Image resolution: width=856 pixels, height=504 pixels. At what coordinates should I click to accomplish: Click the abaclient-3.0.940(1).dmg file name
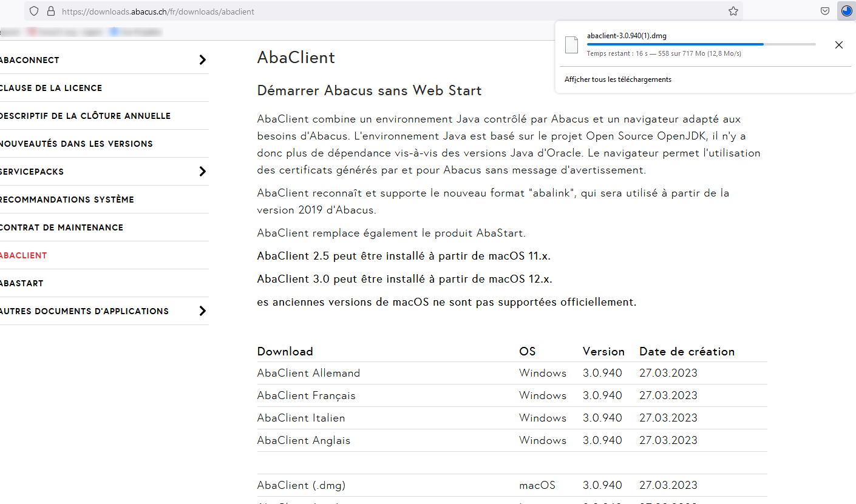[x=627, y=36]
